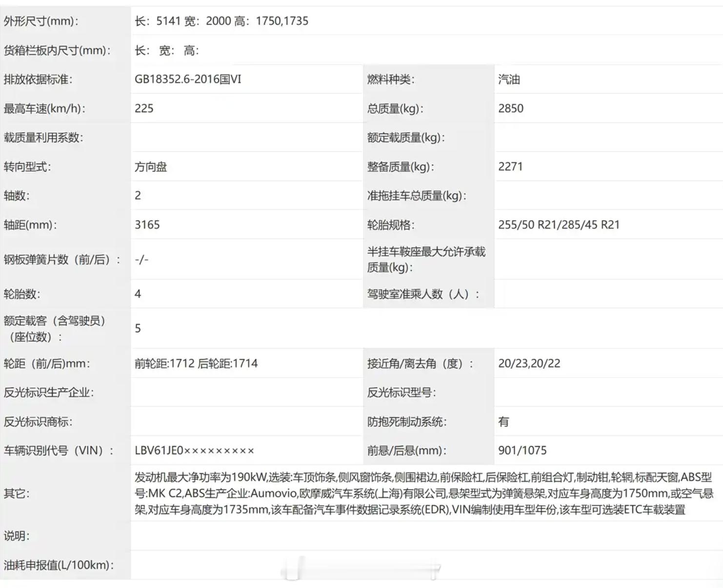Viewport: 723px width, 588px height.
Task: Select the label 其它:
Action: point(17,493)
